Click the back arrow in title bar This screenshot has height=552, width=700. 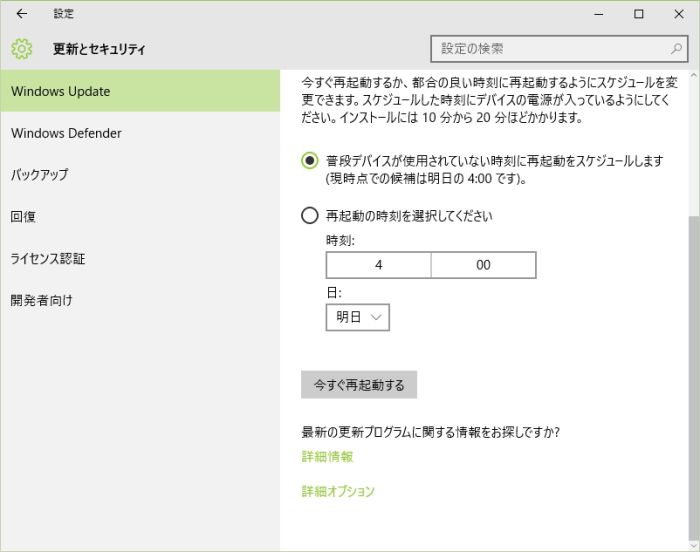pyautogui.click(x=22, y=14)
